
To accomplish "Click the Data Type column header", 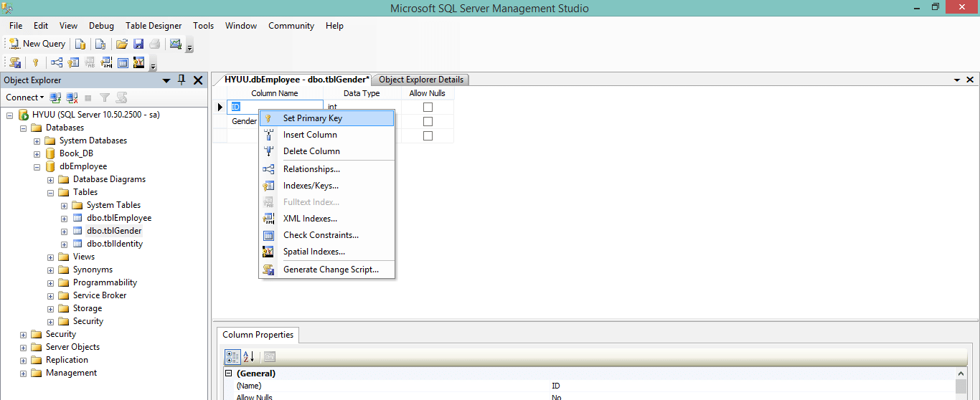I will (362, 93).
